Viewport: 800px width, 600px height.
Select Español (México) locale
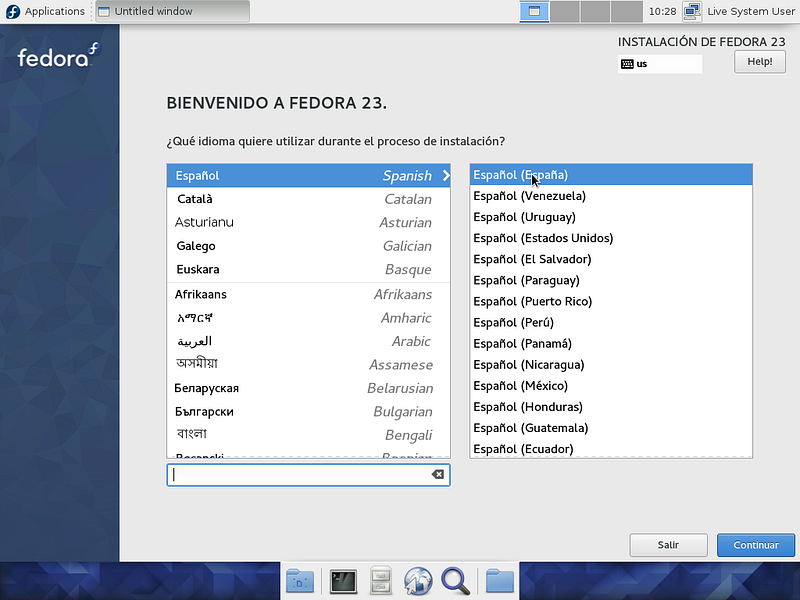click(611, 386)
